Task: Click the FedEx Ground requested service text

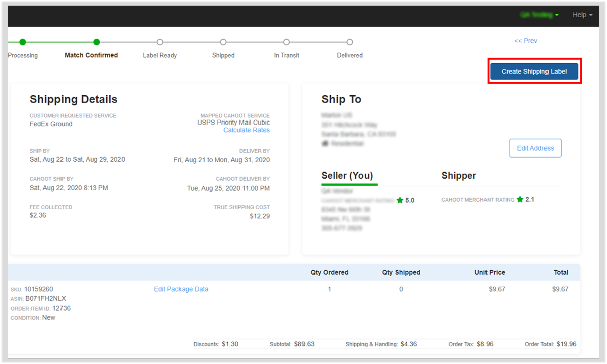Action: (x=51, y=124)
